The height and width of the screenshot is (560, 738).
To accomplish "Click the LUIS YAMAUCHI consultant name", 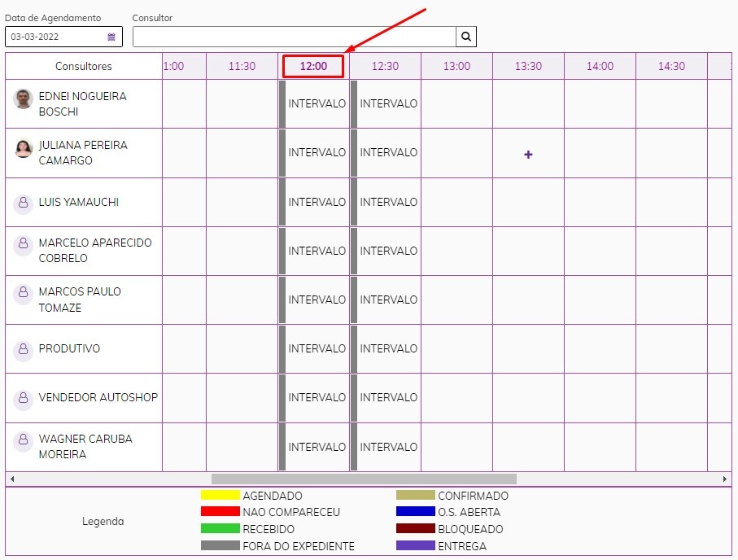I will [x=79, y=202].
